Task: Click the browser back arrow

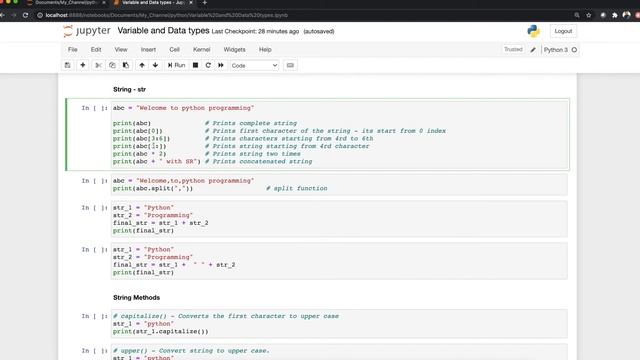Action: [x=2, y=15]
